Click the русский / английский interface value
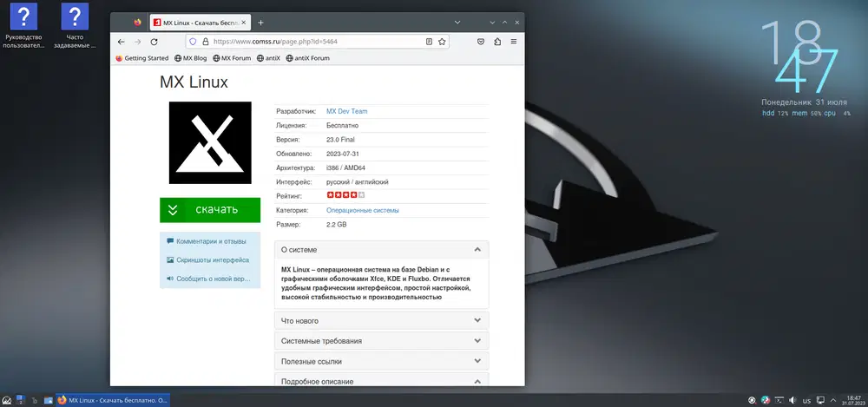The width and height of the screenshot is (868, 407). [357, 182]
